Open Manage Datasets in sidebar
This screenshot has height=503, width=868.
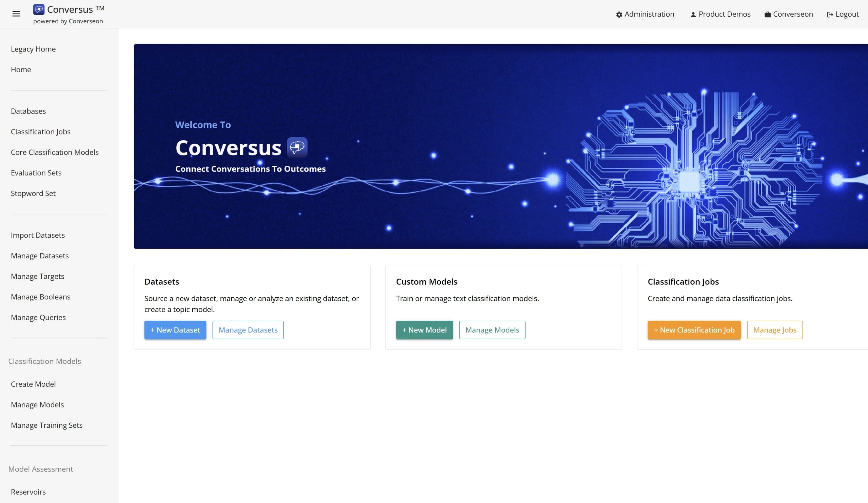[x=40, y=256]
